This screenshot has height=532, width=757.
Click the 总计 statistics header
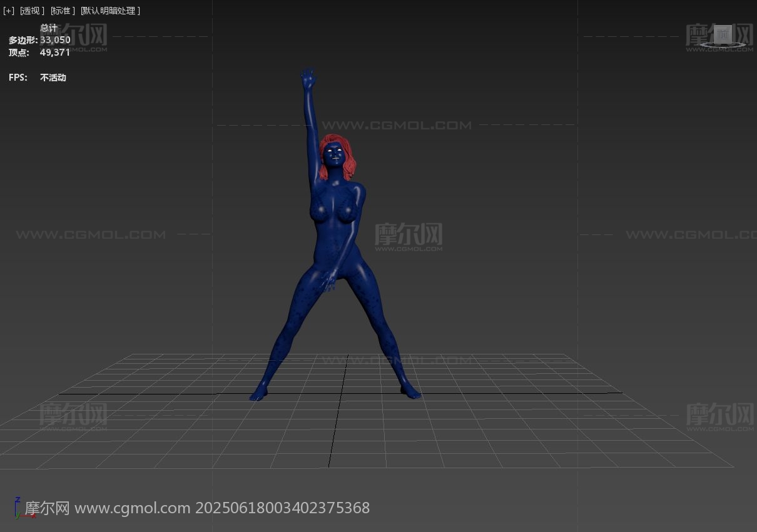point(49,28)
